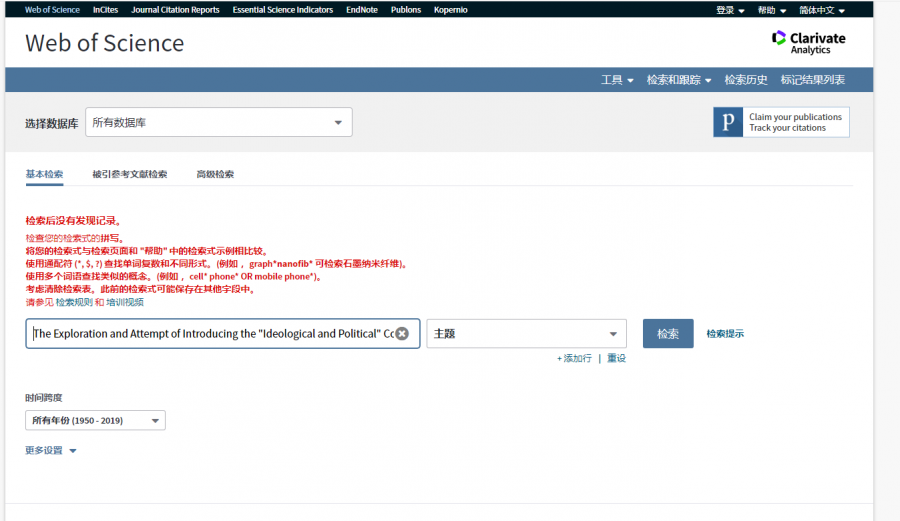Click the blue 检索 search button
900x521 pixels.
pos(668,333)
